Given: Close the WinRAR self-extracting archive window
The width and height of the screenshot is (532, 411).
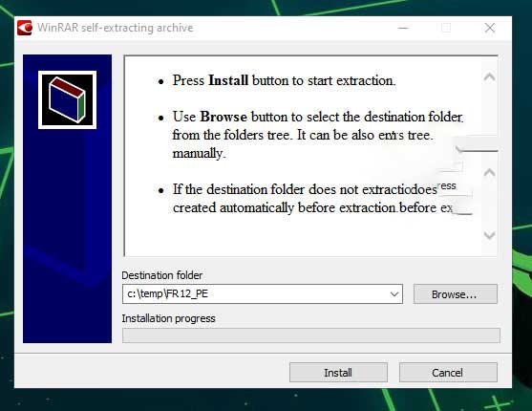Looking at the screenshot, I should tap(490, 28).
